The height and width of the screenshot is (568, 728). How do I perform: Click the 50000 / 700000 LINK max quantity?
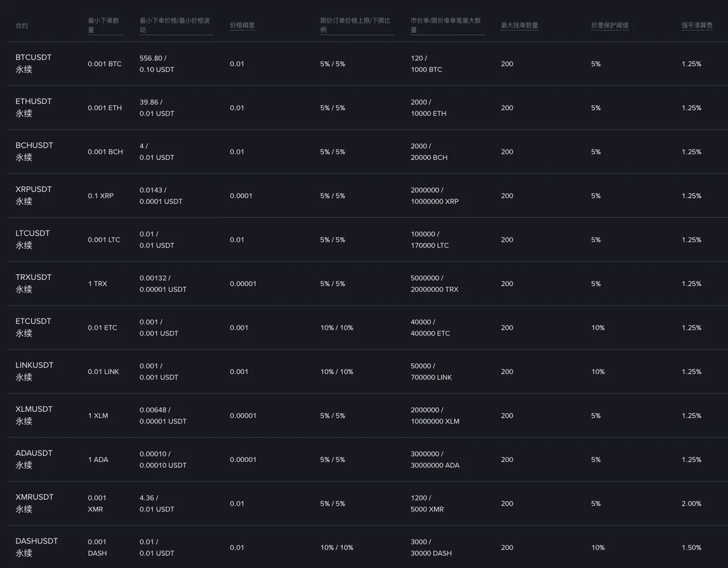(432, 371)
